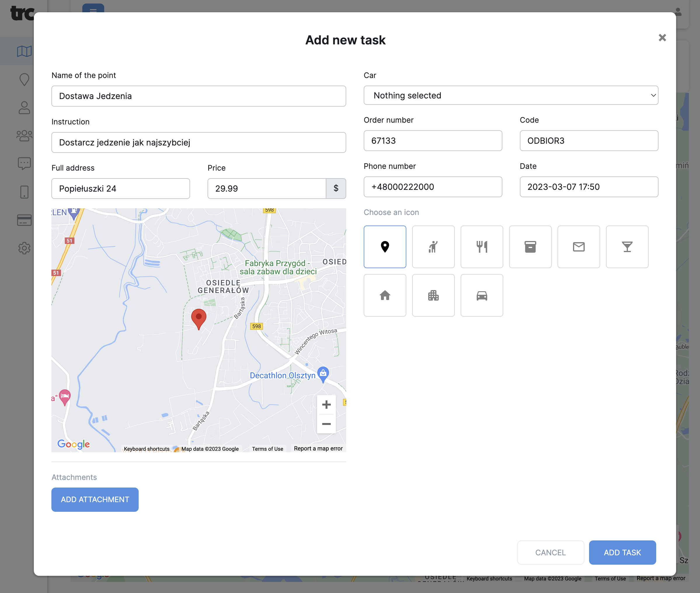Select the fork and knife restaurant icon

pos(482,247)
